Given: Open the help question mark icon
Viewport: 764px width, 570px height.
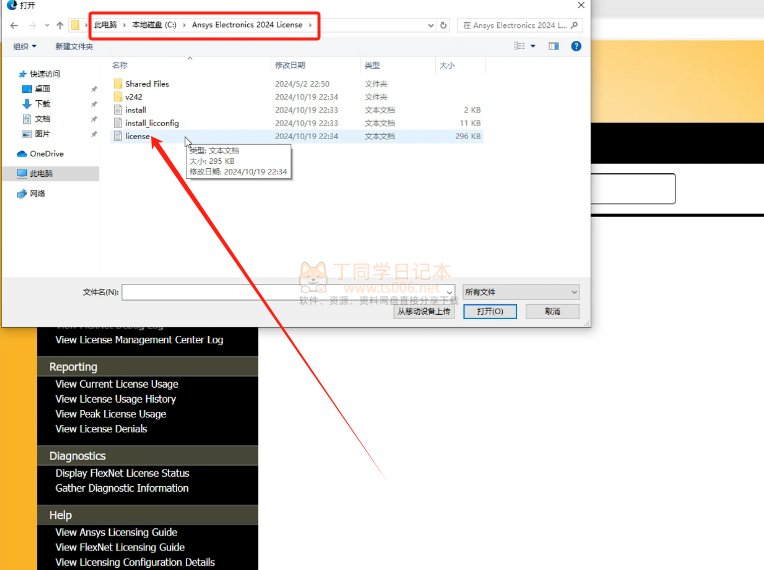Looking at the screenshot, I should click(576, 46).
